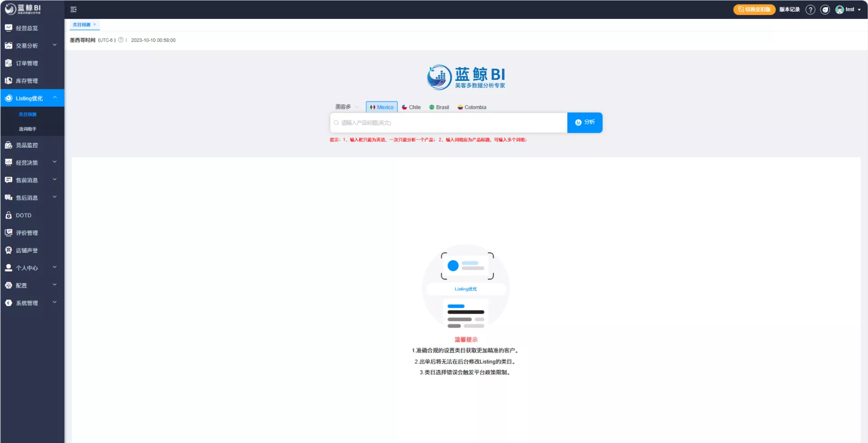Click the red 提示 hint text below the search box
Screen dimensions: 868x443
point(428,140)
